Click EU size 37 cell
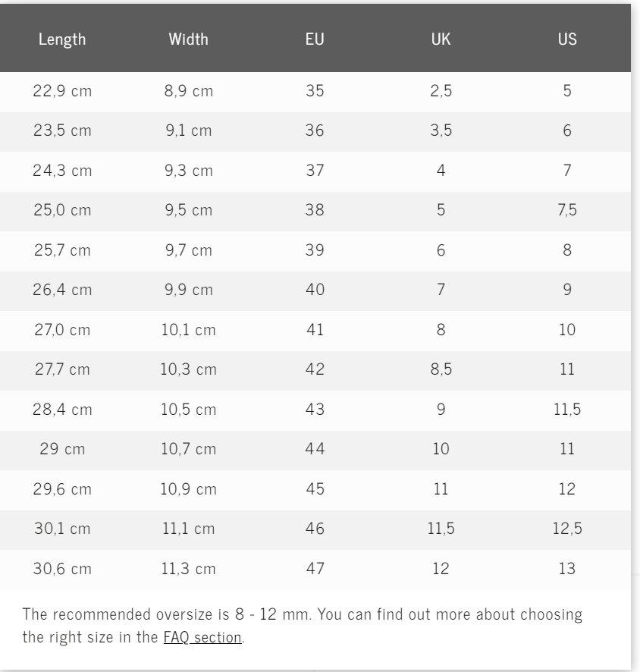The image size is (640, 672). tap(315, 171)
